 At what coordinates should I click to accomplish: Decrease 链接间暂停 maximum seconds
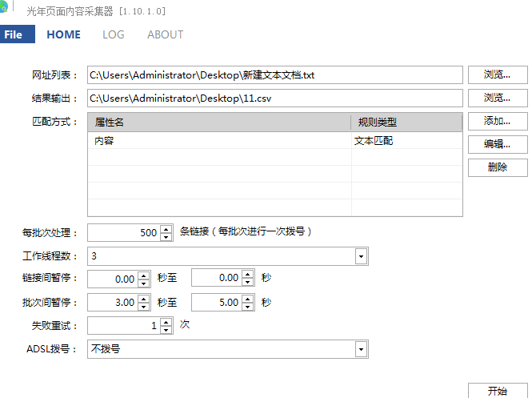coord(248,282)
